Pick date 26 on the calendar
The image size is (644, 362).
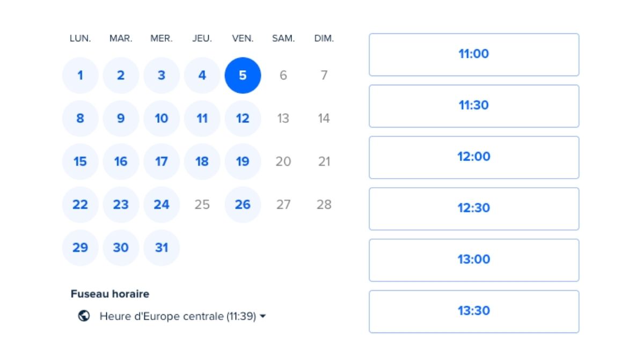[243, 204]
